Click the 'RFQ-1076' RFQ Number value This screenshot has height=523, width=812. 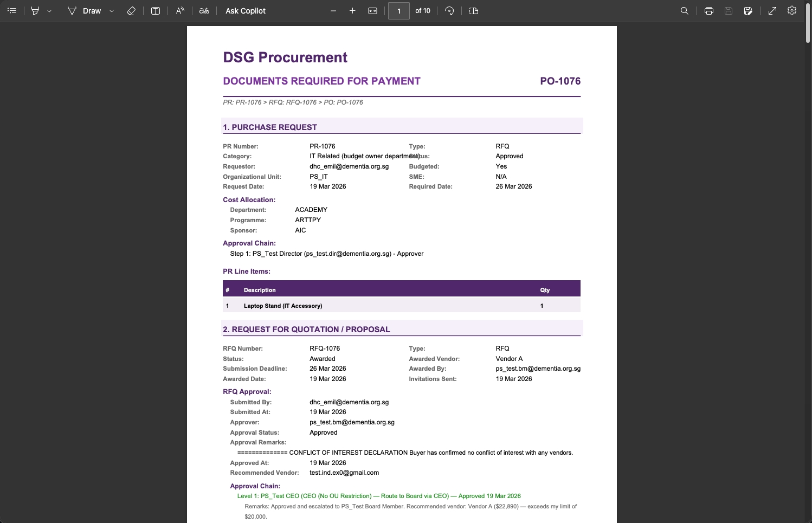coord(325,348)
